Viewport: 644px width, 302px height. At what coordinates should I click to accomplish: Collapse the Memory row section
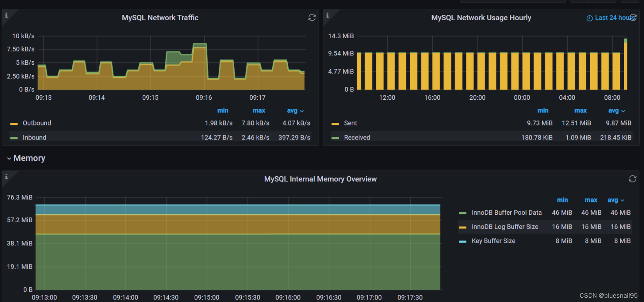9,159
